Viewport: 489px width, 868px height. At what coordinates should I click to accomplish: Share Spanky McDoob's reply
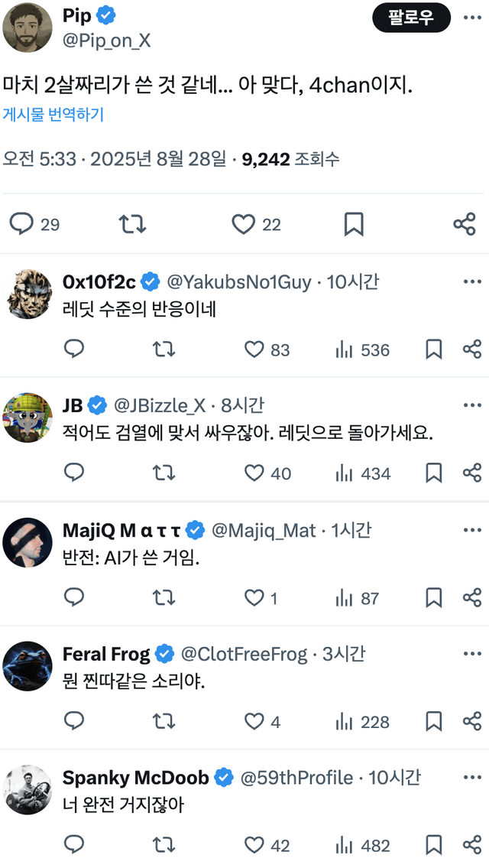pyautogui.click(x=471, y=845)
